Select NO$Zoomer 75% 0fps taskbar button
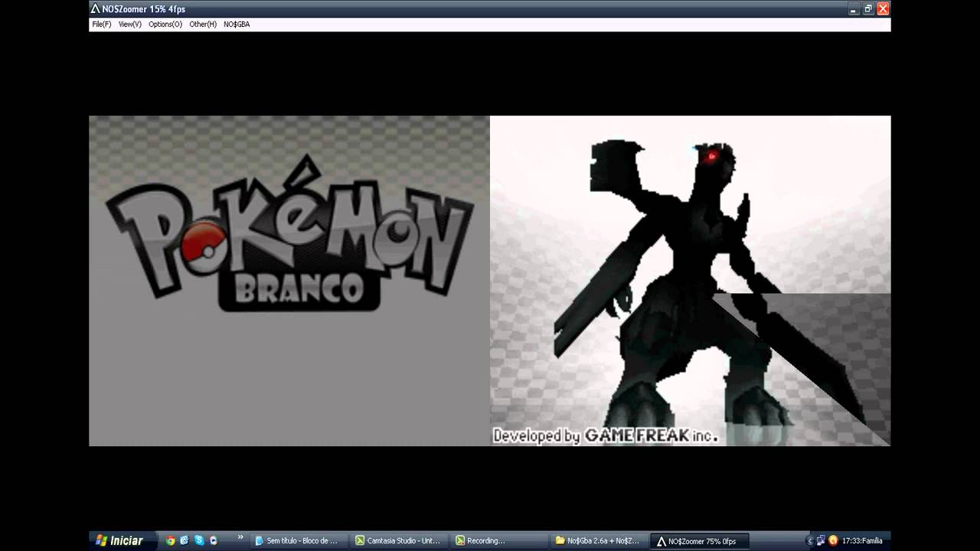Viewport: 980px width, 551px height. (699, 541)
